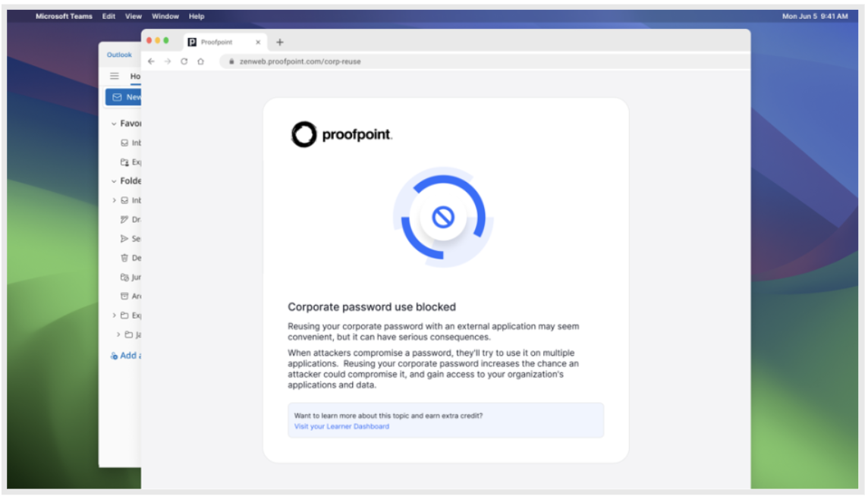The width and height of the screenshot is (868, 496).
Task: Click the browser back arrow
Action: (x=151, y=61)
